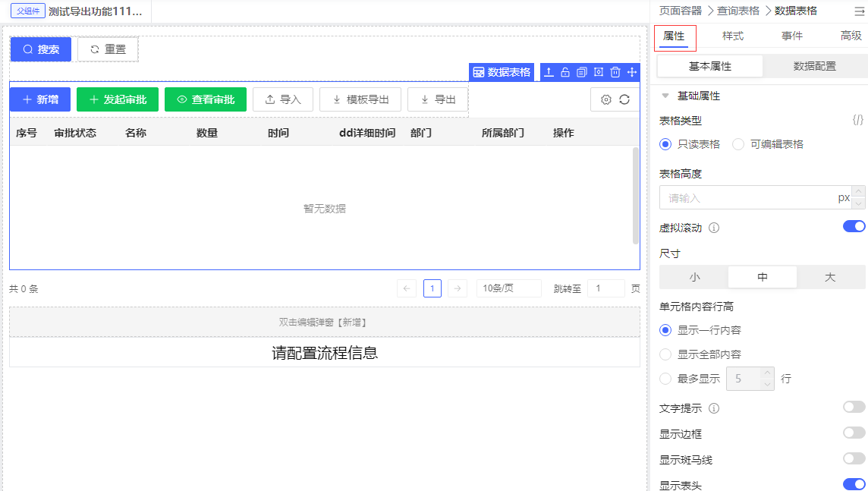Viewport: 868px width, 491px height.
Task: Toggle the 显示斑马线 switch
Action: pyautogui.click(x=854, y=458)
